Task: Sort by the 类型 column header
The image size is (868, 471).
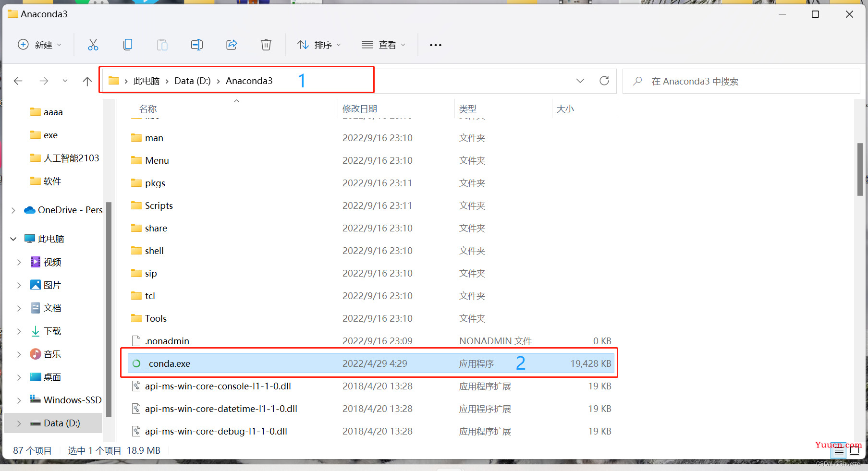Action: [468, 109]
